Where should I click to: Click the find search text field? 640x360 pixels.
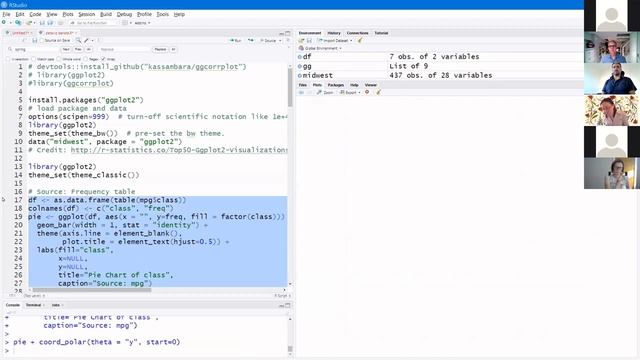[36, 49]
